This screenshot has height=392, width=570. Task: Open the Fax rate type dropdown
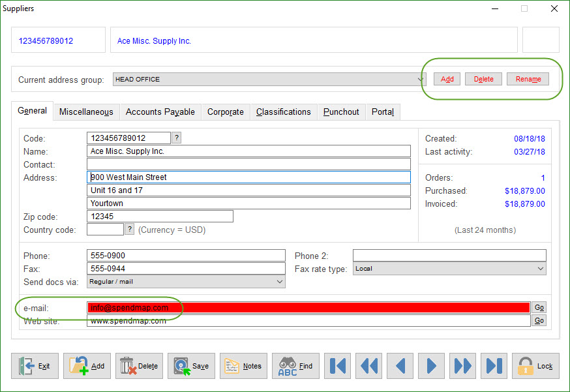(541, 269)
